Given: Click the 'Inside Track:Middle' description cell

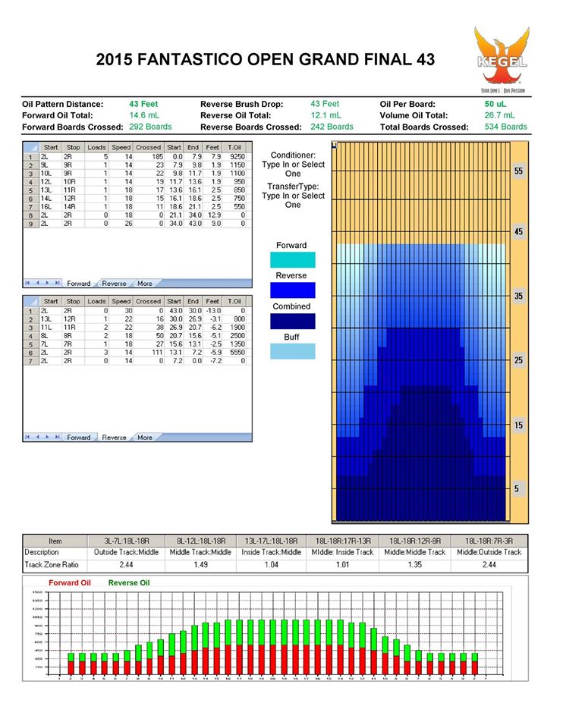Looking at the screenshot, I should (272, 553).
